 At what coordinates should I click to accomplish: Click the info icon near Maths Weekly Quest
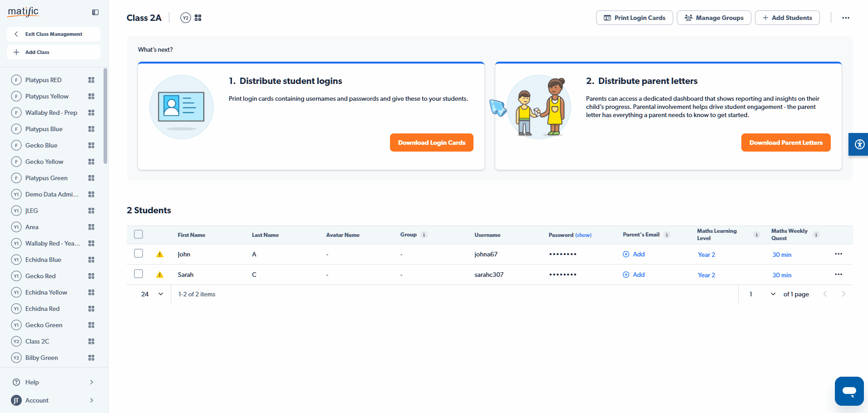coord(816,235)
